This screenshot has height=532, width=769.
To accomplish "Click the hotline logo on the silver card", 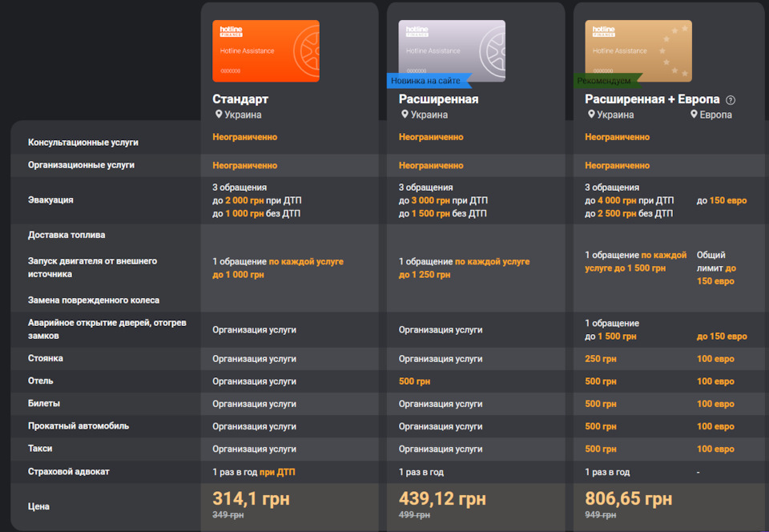I will tap(417, 31).
